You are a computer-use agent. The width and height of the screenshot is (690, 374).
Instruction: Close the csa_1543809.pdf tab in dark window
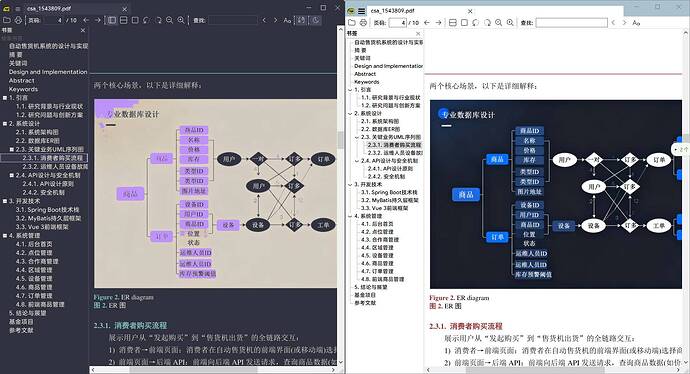tap(125, 9)
